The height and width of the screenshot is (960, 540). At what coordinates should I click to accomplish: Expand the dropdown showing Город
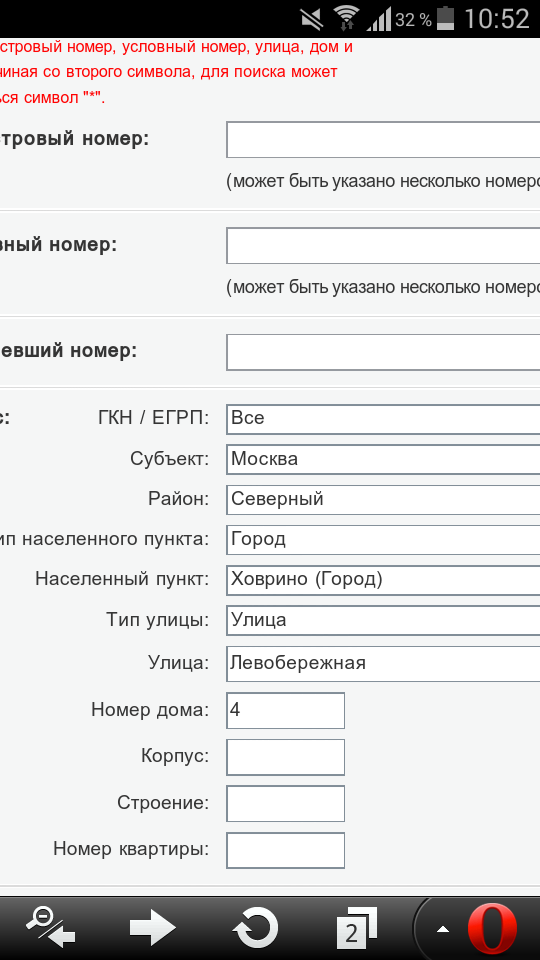[383, 540]
